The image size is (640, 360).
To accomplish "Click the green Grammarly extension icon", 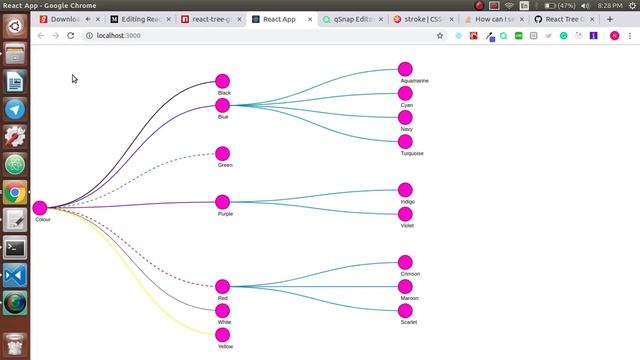I will (563, 36).
